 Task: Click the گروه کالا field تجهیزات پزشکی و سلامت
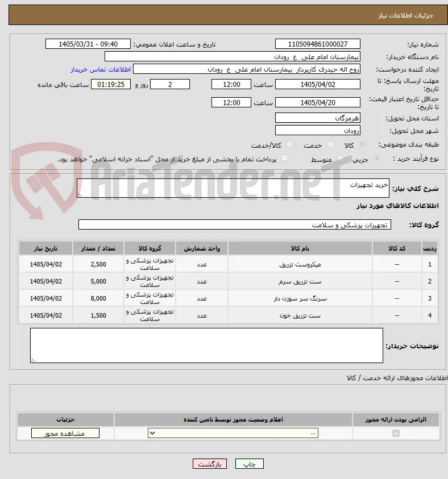point(235,225)
